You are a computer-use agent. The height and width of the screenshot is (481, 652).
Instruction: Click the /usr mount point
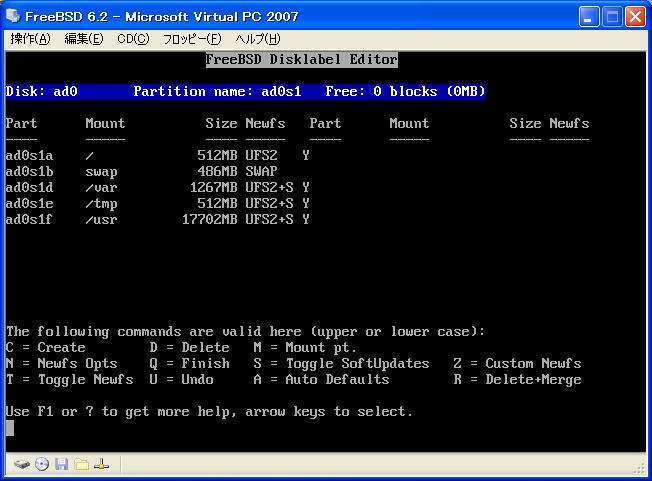tap(101, 219)
